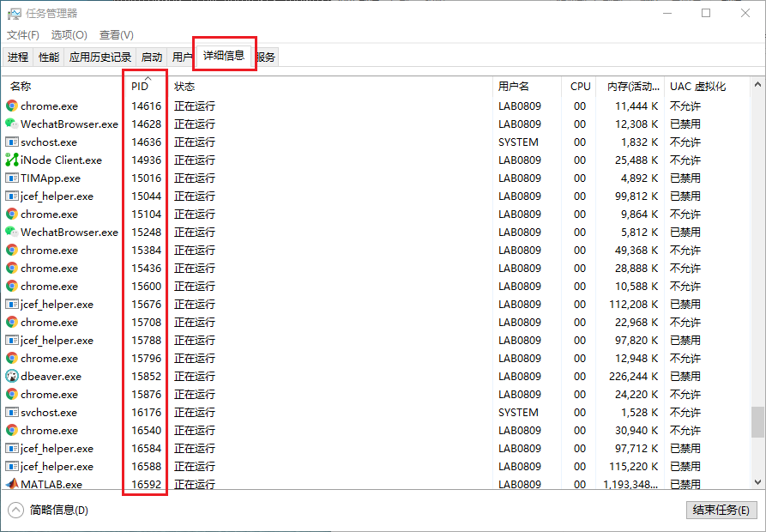
Task: Select the MATLAB.exe process name
Action: point(51,484)
